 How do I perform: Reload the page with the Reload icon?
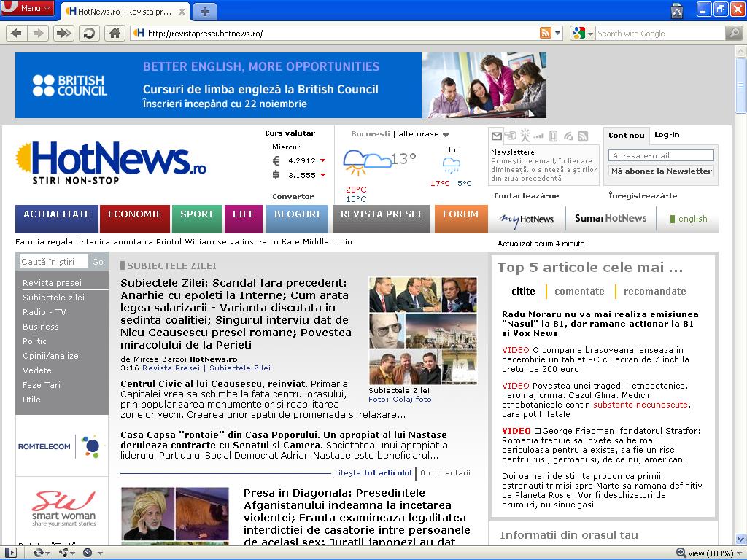[x=89, y=34]
